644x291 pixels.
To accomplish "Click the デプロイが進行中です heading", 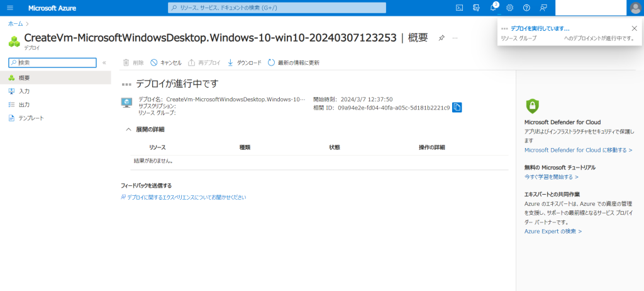I will tap(177, 84).
